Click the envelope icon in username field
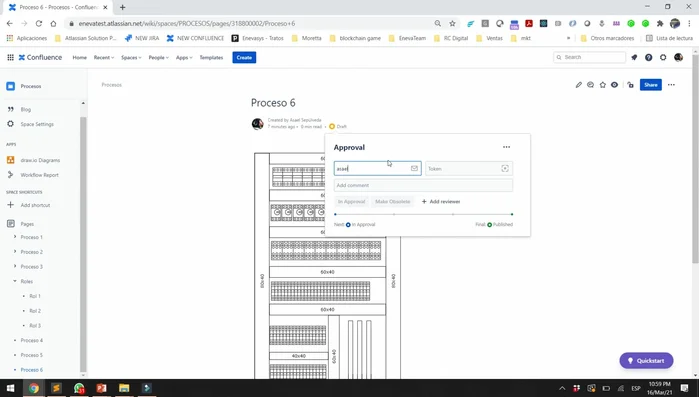This screenshot has height=397, width=699. (x=414, y=168)
